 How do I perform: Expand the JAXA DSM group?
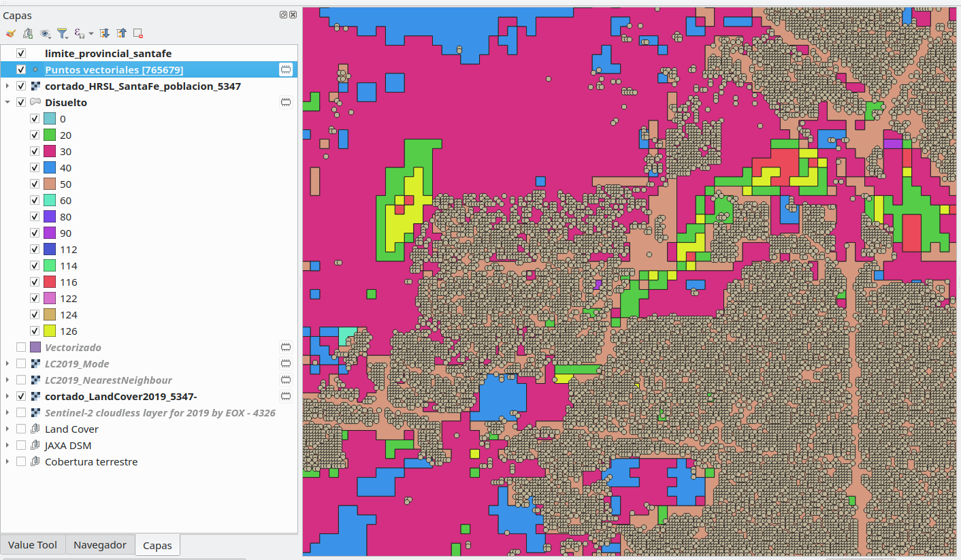pyautogui.click(x=7, y=445)
